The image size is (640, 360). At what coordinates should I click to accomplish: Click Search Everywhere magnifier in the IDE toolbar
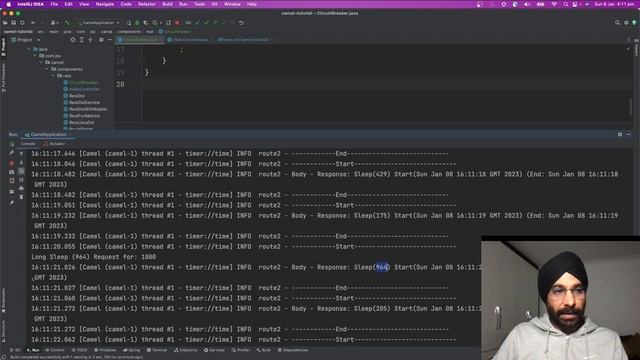click(617, 23)
